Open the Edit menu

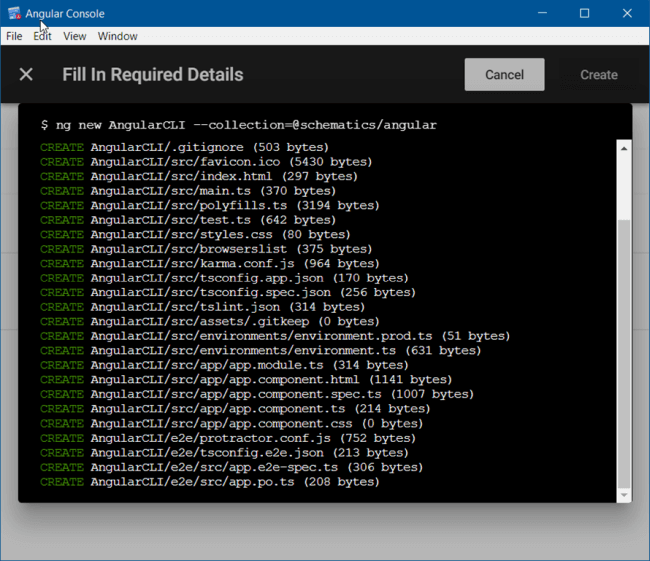(42, 36)
